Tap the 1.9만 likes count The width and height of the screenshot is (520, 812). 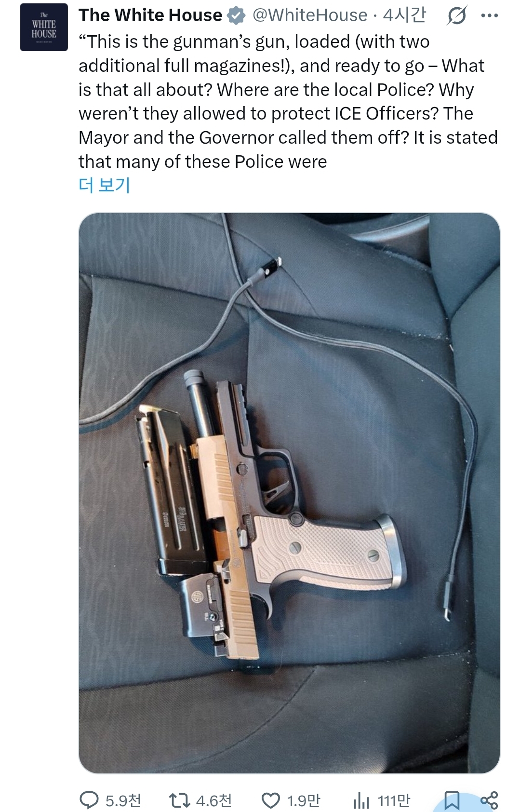[304, 800]
